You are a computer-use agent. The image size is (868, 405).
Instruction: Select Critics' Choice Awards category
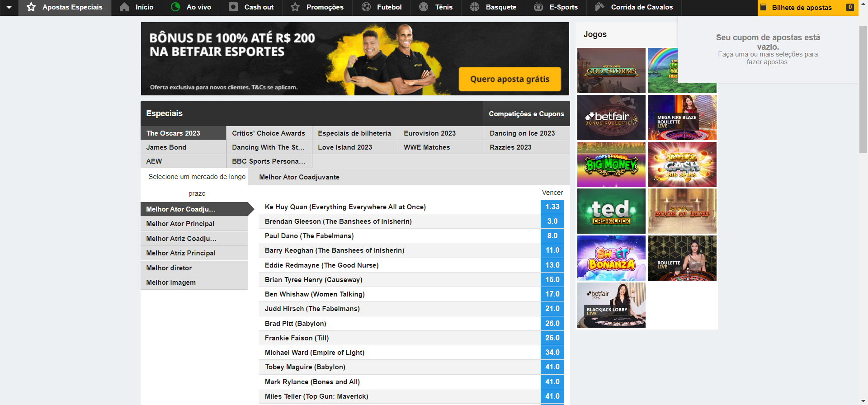(269, 133)
